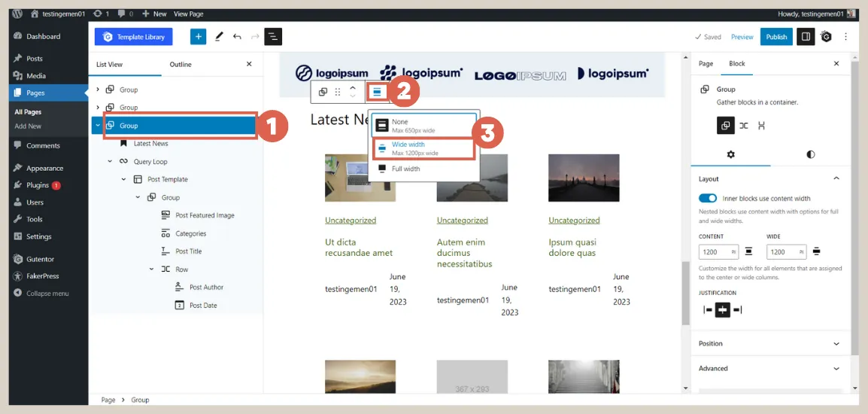868x414 pixels.
Task: Choose None alignment option
Action: click(423, 125)
